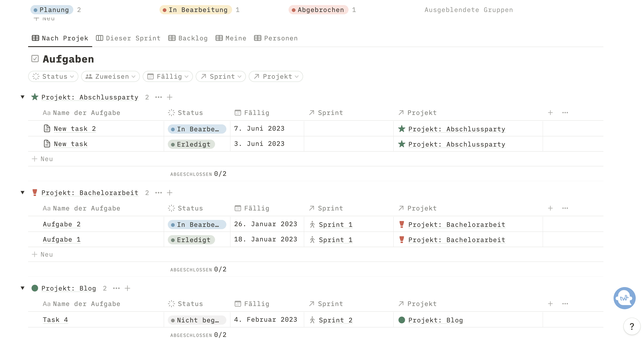Switch to the Meine tab
The height and width of the screenshot is (342, 644).
231,38
